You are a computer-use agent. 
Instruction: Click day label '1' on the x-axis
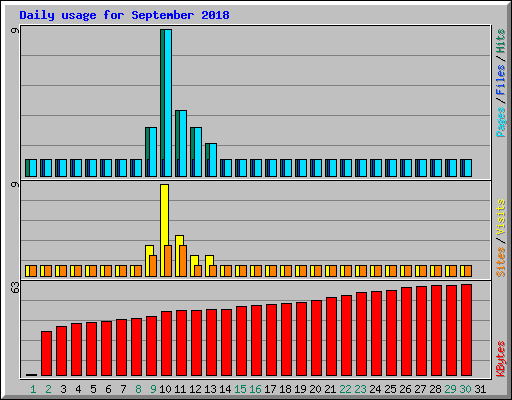(x=33, y=389)
